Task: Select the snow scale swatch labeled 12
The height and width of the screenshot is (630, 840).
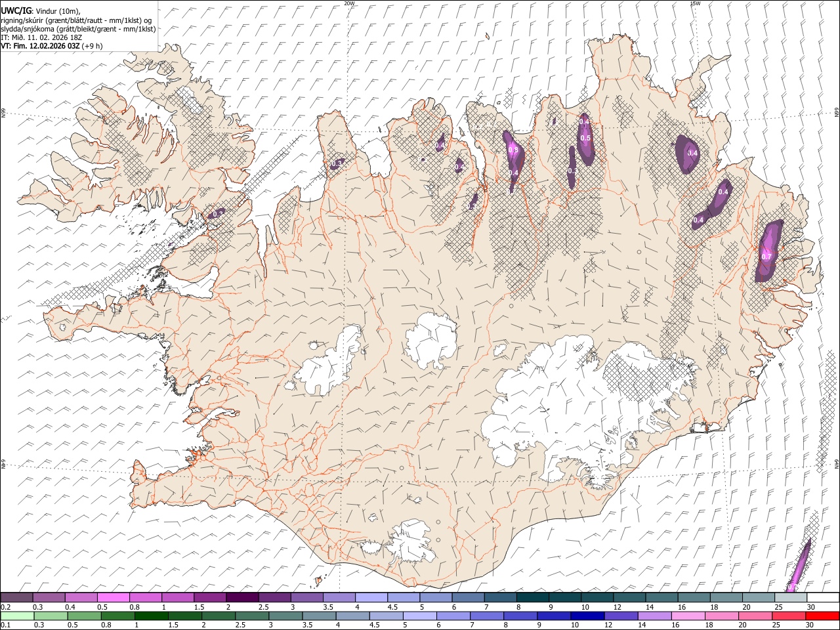Action: (x=629, y=597)
